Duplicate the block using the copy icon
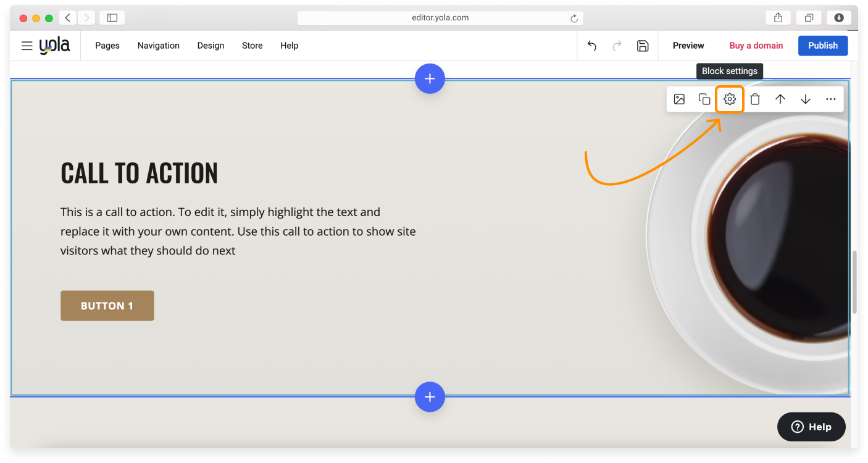Screen dimensions: 868x463 [x=704, y=99]
